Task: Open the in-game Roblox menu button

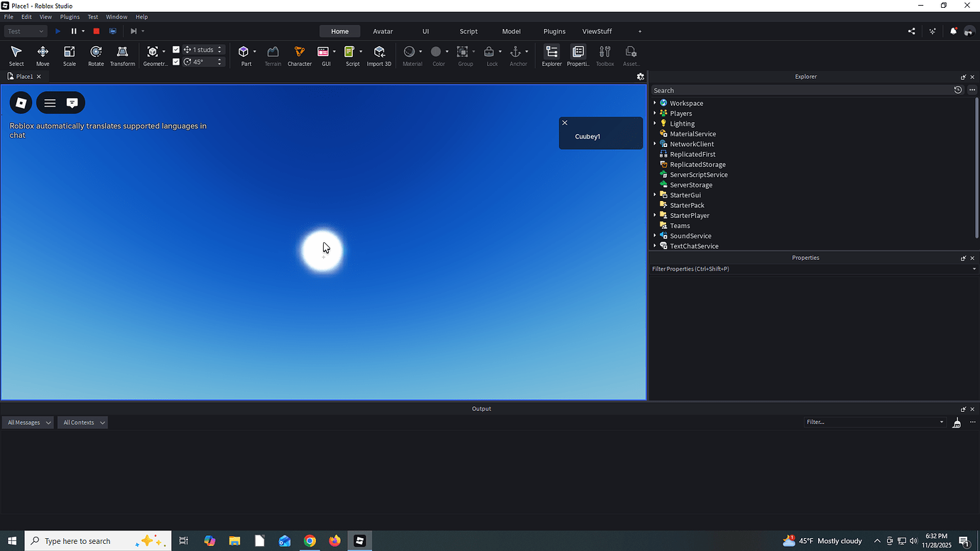Action: (21, 103)
